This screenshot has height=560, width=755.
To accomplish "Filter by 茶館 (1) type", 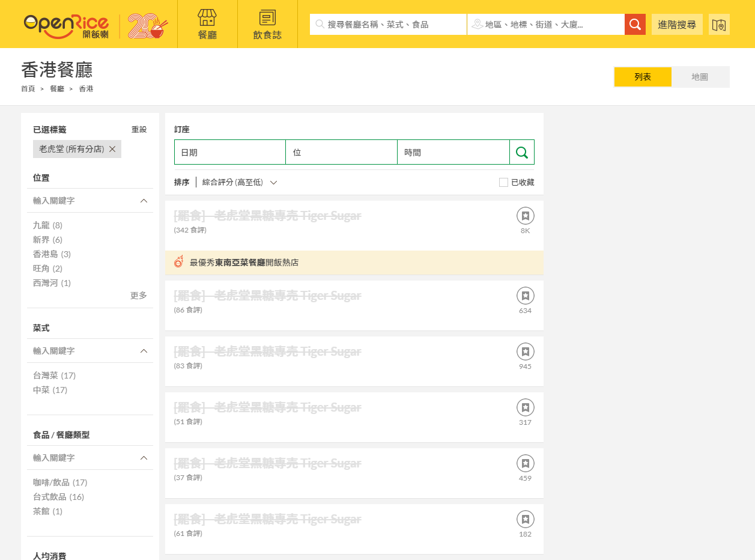I will tap(47, 511).
